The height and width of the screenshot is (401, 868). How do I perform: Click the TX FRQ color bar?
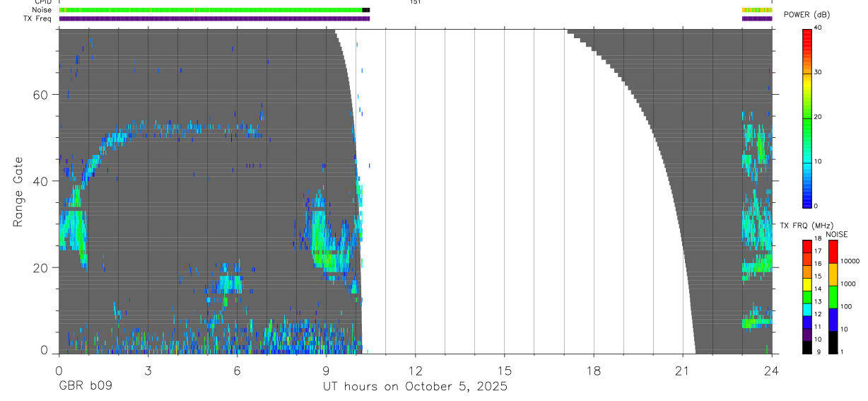pyautogui.click(x=807, y=296)
